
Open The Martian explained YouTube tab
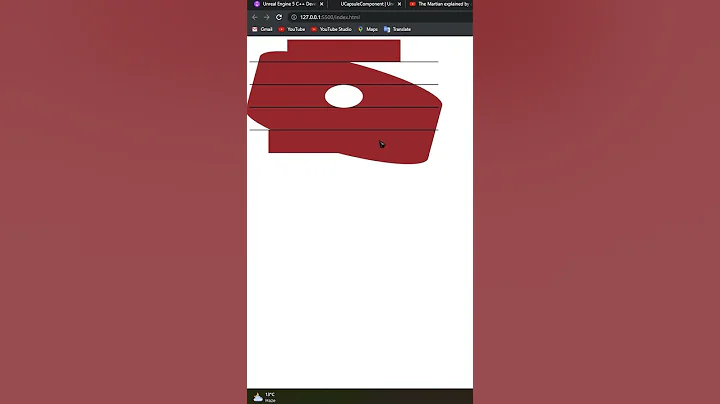(440, 4)
